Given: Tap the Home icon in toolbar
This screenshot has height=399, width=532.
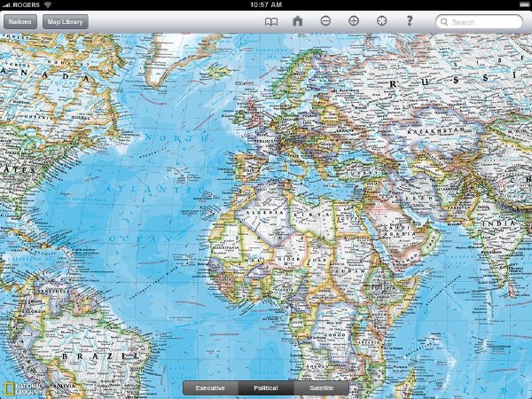Looking at the screenshot, I should 298,21.
